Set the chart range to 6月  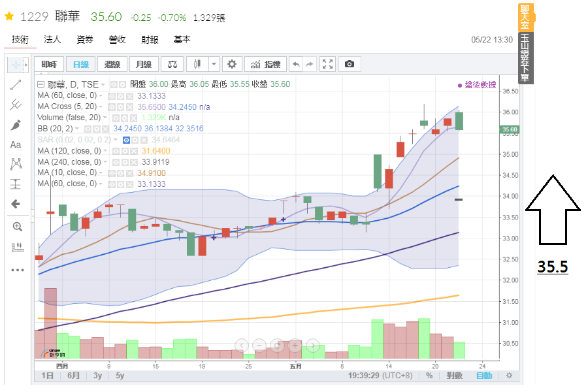pyautogui.click(x=73, y=376)
